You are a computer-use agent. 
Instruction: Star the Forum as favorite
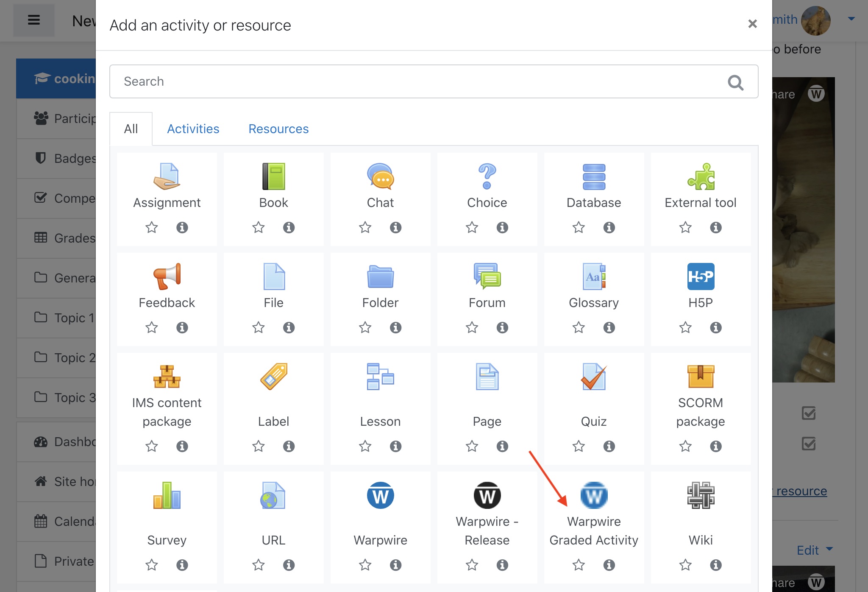pyautogui.click(x=471, y=327)
